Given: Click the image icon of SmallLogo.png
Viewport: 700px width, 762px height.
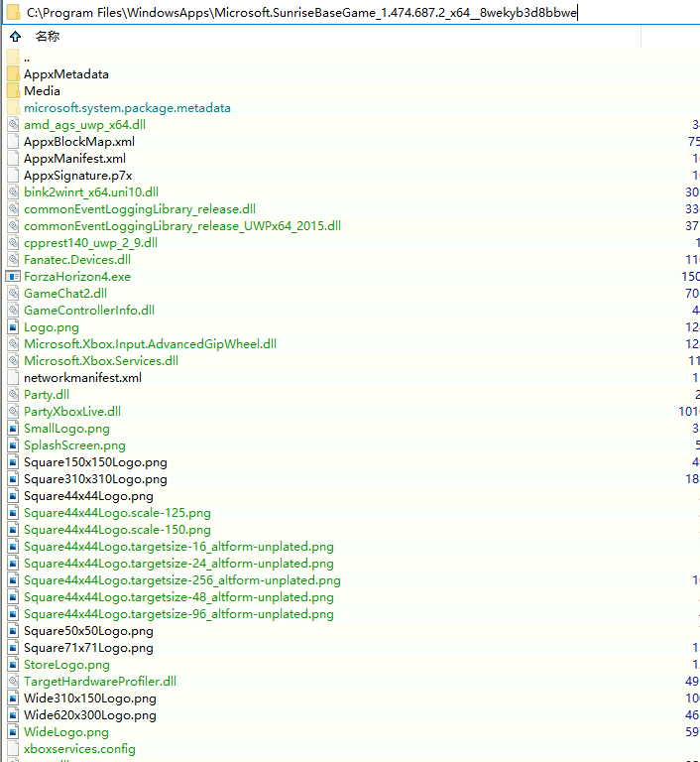Looking at the screenshot, I should [14, 429].
